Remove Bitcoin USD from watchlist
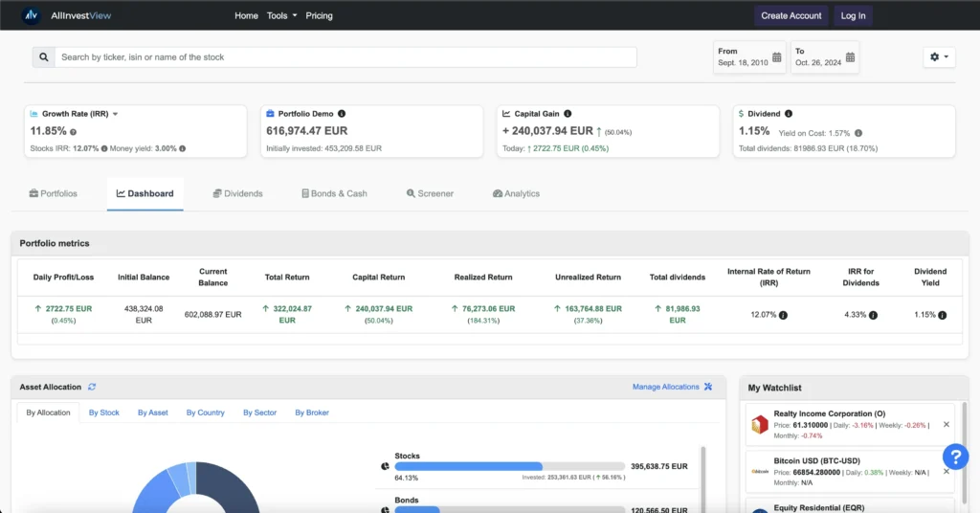The image size is (980, 513). pyautogui.click(x=947, y=471)
